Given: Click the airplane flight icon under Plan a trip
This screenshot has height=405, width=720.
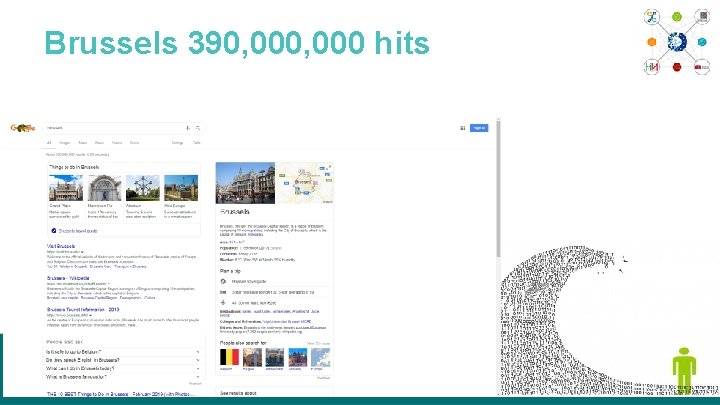Looking at the screenshot, I should point(223,303).
